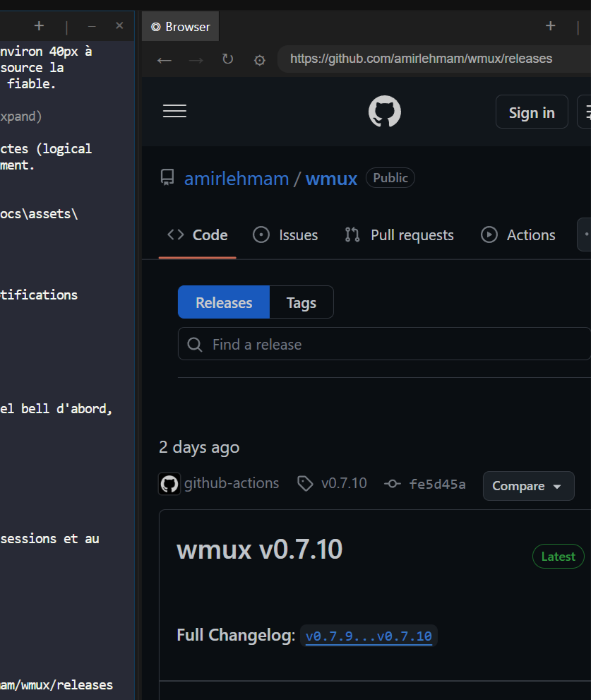Click the terminal text 'ocs\assets\'

[x=39, y=214]
